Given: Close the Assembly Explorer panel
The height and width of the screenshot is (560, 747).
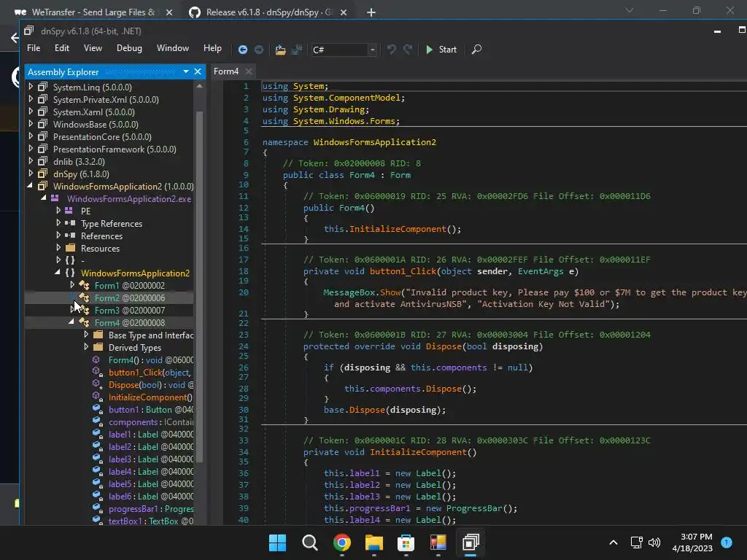Looking at the screenshot, I should 197,71.
